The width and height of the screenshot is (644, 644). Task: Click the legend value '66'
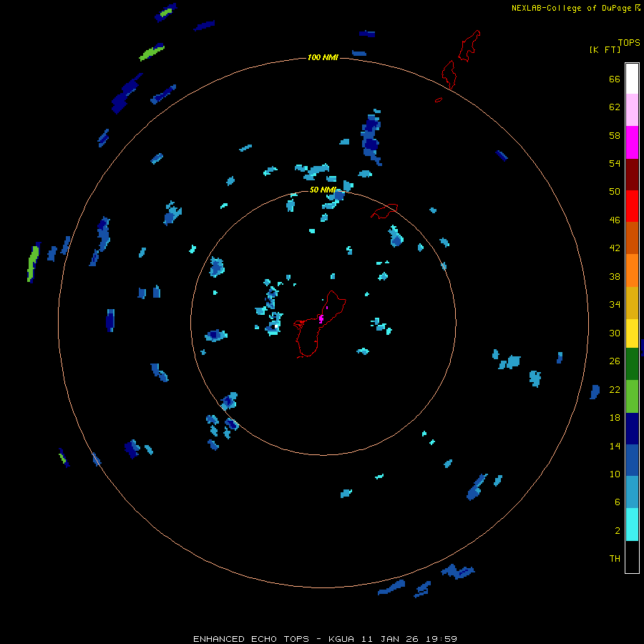pyautogui.click(x=615, y=79)
